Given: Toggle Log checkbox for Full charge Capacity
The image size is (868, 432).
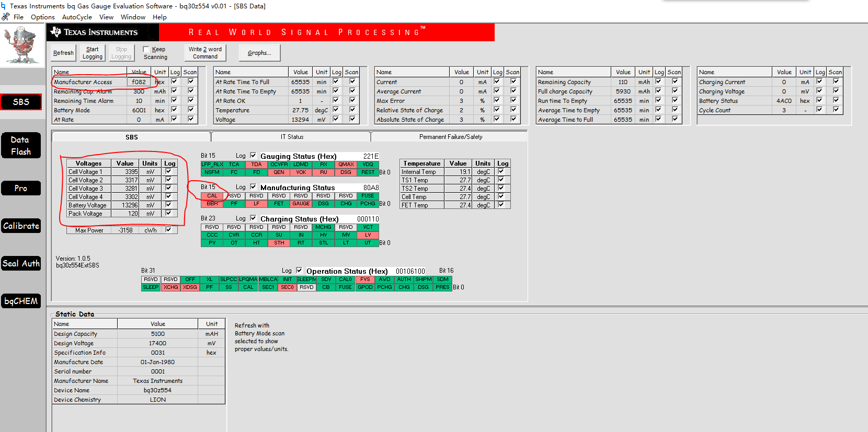Looking at the screenshot, I should [x=658, y=91].
